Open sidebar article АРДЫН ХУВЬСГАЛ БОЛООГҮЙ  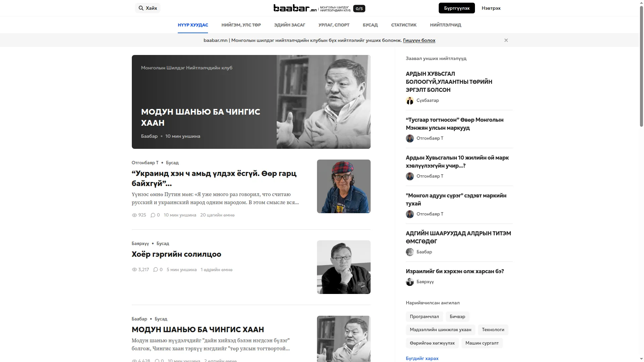449,82
